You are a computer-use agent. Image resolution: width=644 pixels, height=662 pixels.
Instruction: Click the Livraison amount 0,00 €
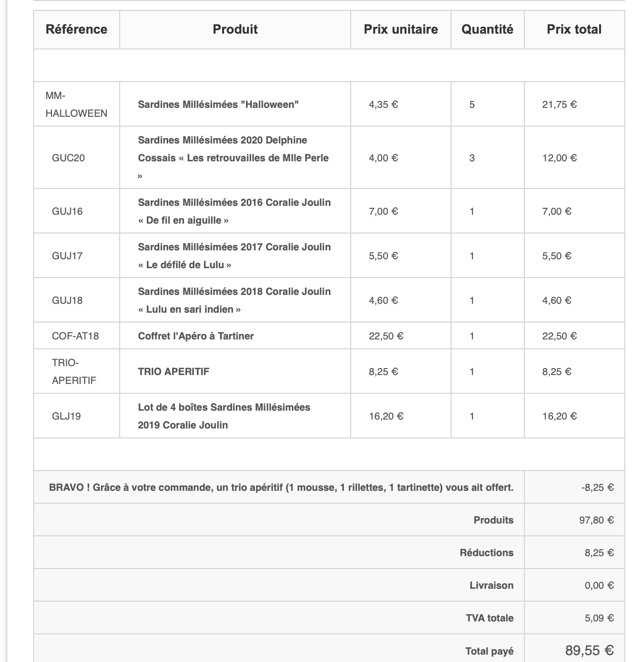tap(599, 585)
